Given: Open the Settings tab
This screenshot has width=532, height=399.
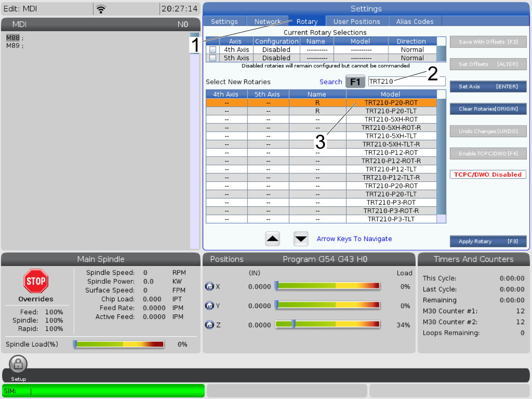Looking at the screenshot, I should point(224,21).
